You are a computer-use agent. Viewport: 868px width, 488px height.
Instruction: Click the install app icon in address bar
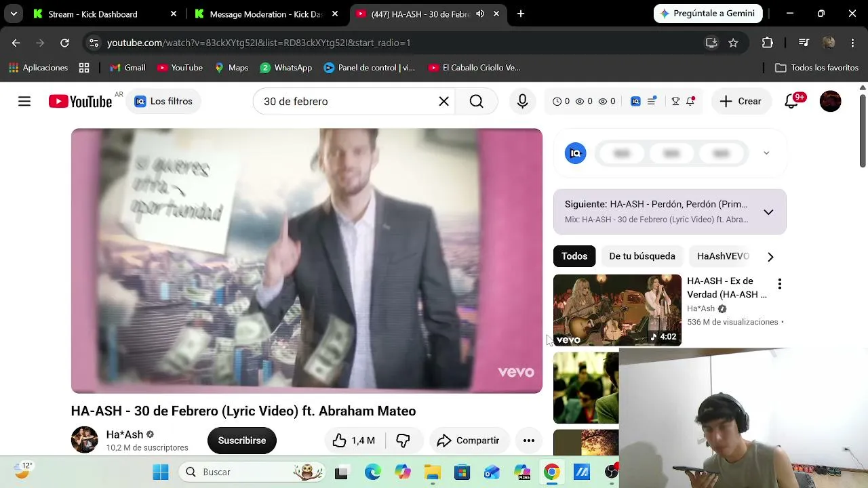(711, 43)
